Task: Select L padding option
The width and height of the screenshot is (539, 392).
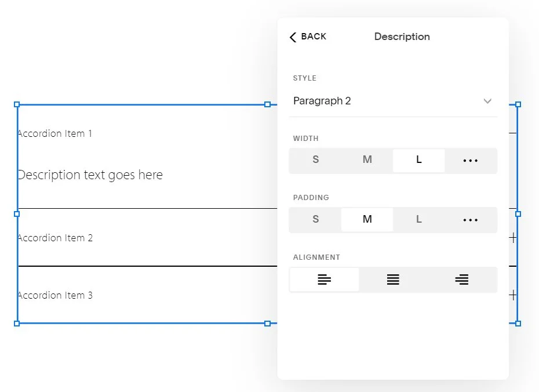Action: point(418,220)
